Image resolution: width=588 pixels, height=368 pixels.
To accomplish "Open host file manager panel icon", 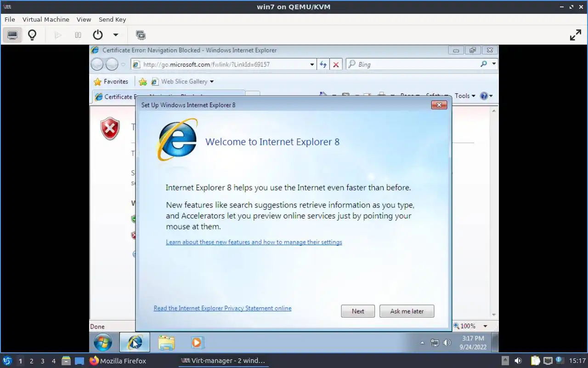I will (66, 361).
